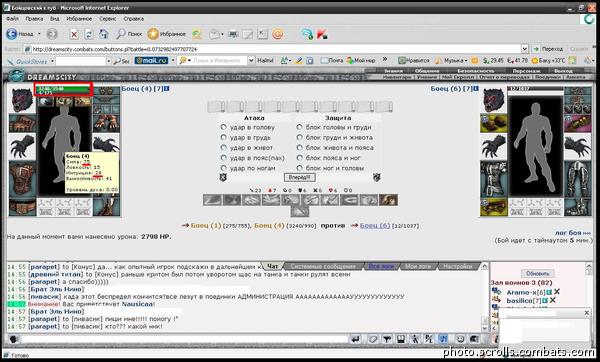
Task: Click the red Kaspersky toolbar icon
Action: pyautogui.click(x=322, y=34)
